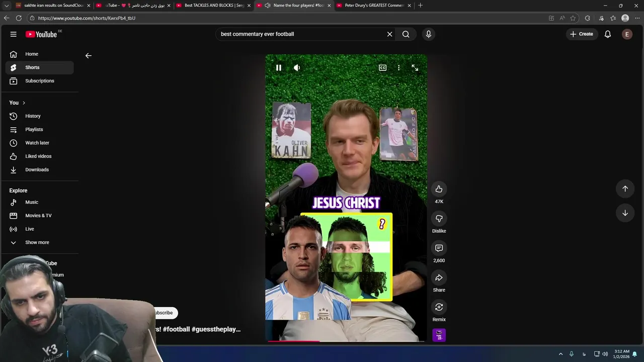Image resolution: width=644 pixels, height=362 pixels.
Task: Open the tab actions dropdown
Action: click(7, 6)
